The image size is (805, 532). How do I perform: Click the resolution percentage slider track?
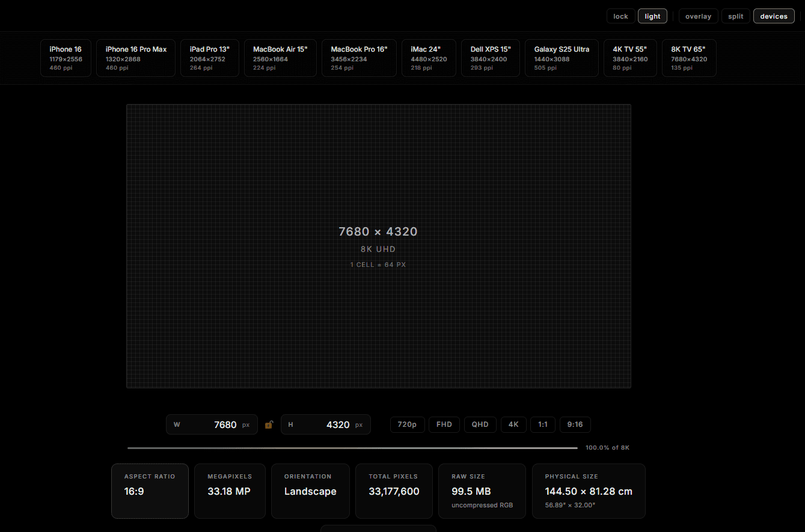tap(352, 447)
